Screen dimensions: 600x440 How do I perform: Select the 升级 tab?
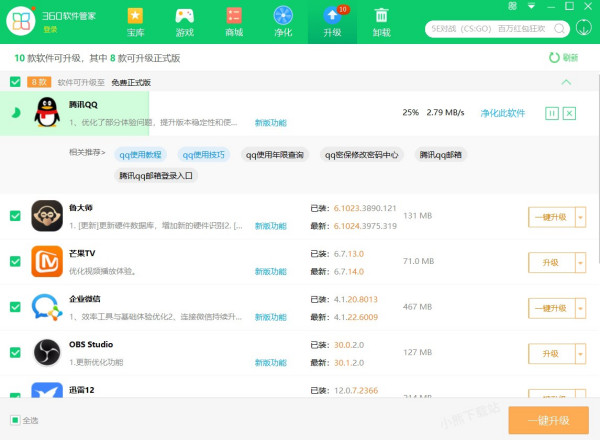pos(333,22)
